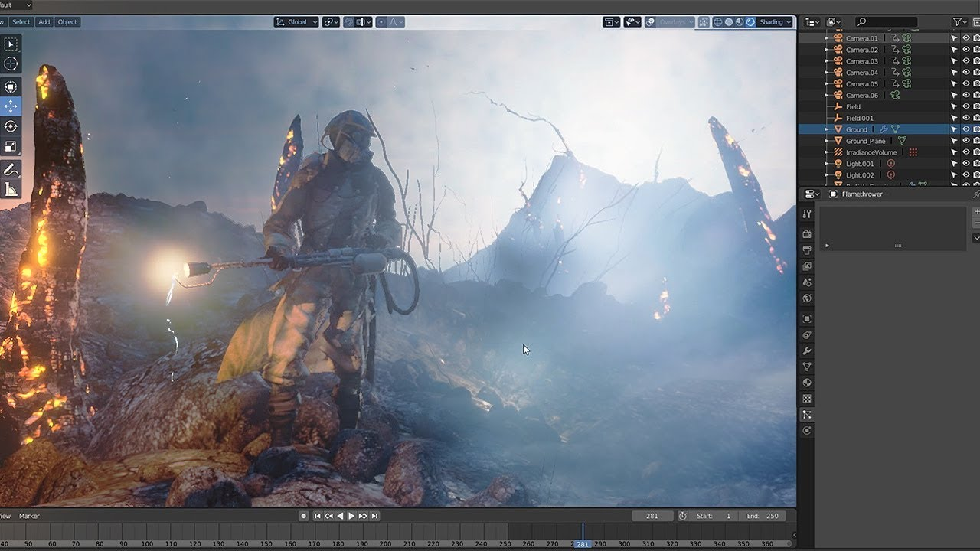The height and width of the screenshot is (551, 980).
Task: Click the modifier wrench icon on Ground row
Action: click(x=884, y=129)
